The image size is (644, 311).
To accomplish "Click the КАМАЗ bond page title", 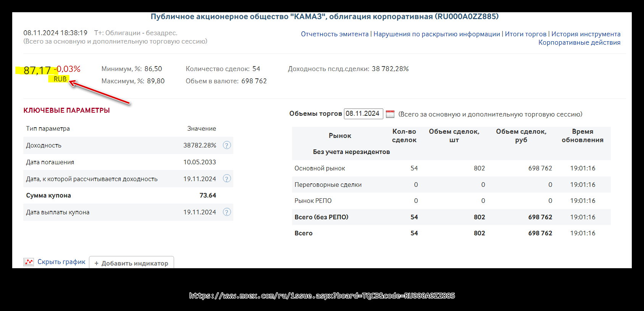I will point(324,16).
